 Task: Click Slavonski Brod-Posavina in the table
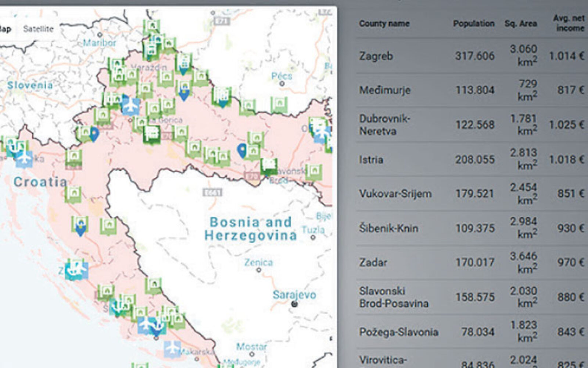[394, 297]
